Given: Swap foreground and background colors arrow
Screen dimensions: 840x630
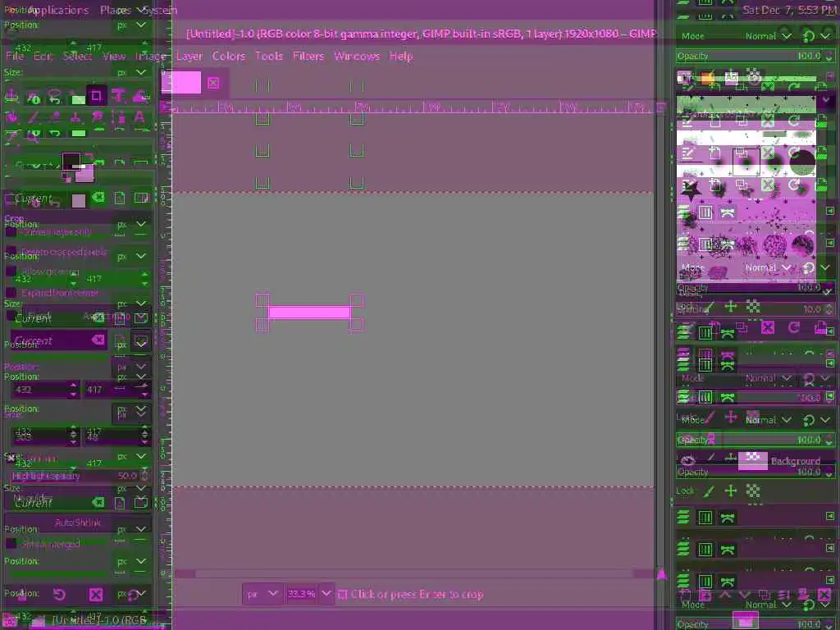Looking at the screenshot, I should 89,157.
